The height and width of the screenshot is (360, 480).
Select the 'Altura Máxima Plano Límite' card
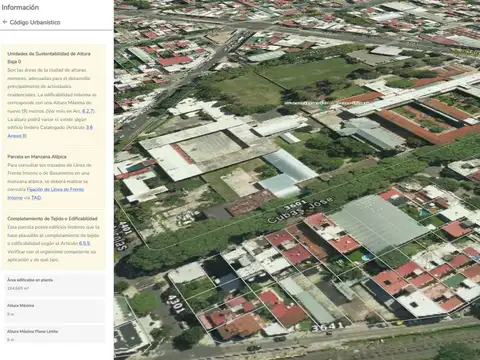coord(54,335)
